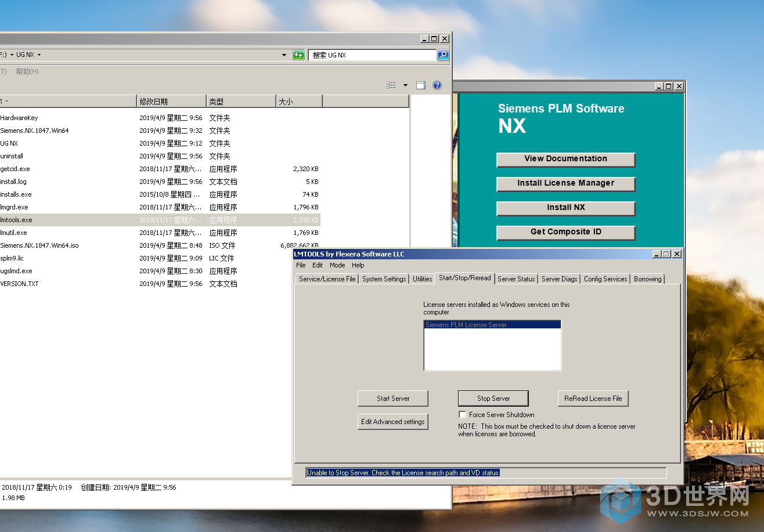Expand the UG NX breadcrumb arrow
Screen dimensions: 764x532
click(x=39, y=55)
